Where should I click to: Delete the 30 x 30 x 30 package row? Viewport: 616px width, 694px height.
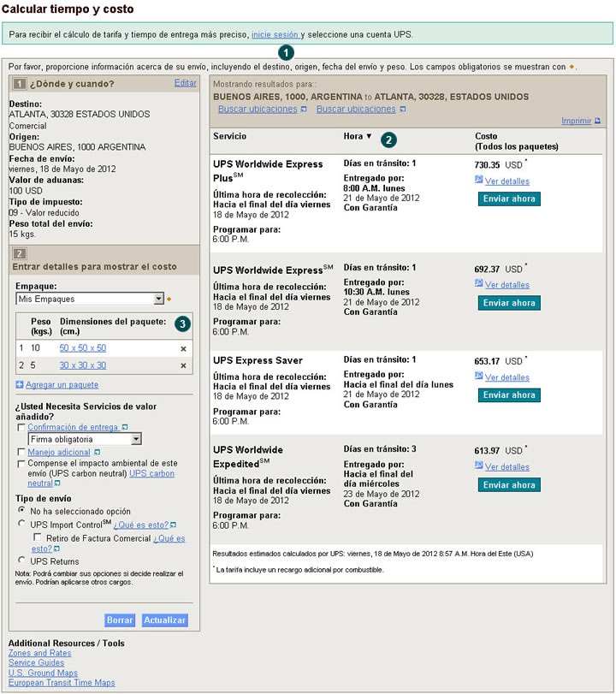point(183,366)
